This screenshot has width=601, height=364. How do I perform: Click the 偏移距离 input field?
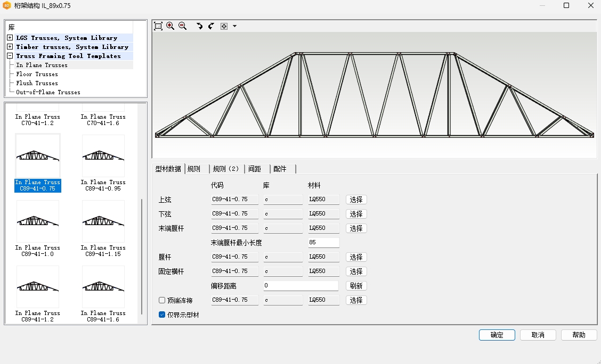point(301,286)
